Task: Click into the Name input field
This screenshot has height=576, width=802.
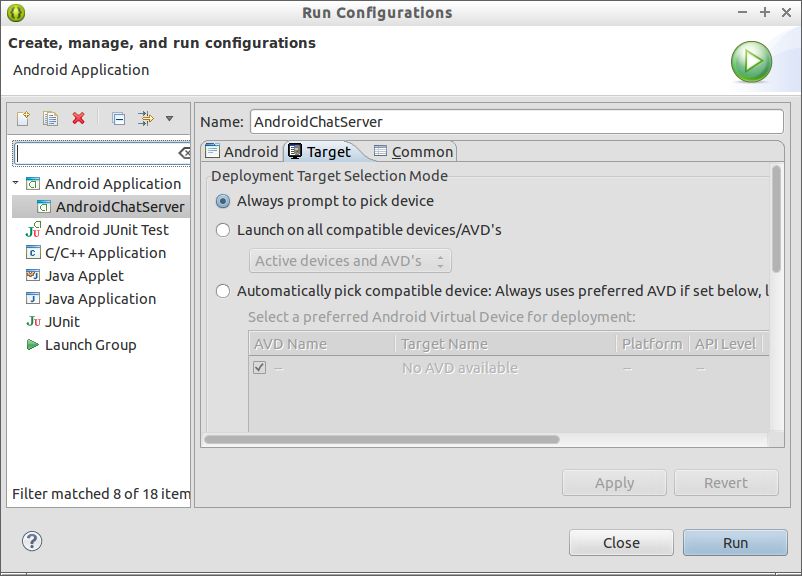Action: 517,122
